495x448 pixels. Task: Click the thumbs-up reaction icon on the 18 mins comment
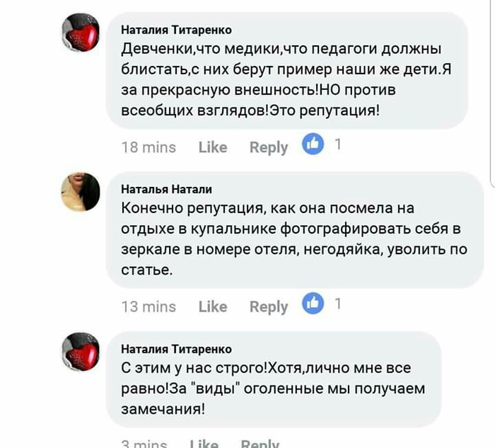[312, 145]
